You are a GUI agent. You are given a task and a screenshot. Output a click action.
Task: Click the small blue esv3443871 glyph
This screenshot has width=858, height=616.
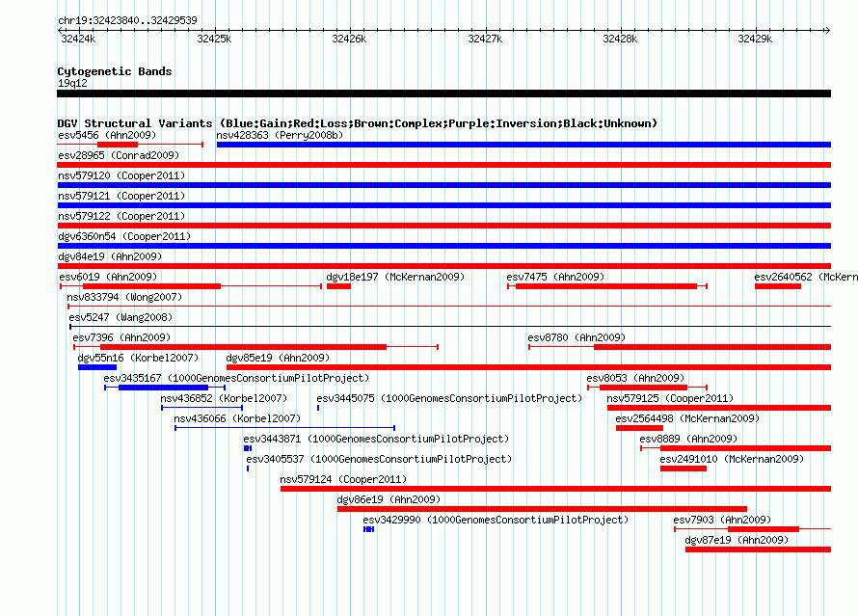tap(248, 448)
